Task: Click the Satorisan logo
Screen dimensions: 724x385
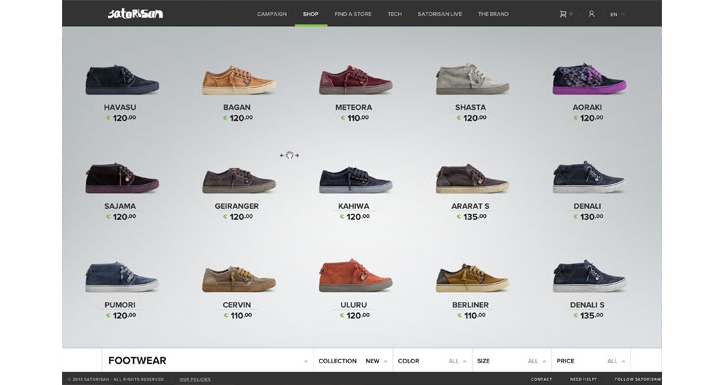Action: point(135,14)
